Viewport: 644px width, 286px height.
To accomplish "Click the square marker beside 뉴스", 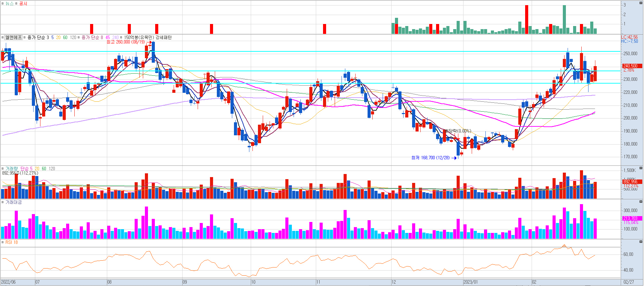I will click(3, 3).
